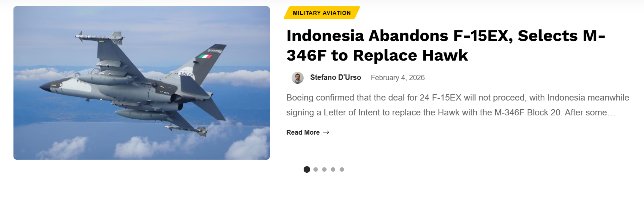The height and width of the screenshot is (213, 644).
Task: Jump to the third carousel slide dot
Action: click(324, 169)
